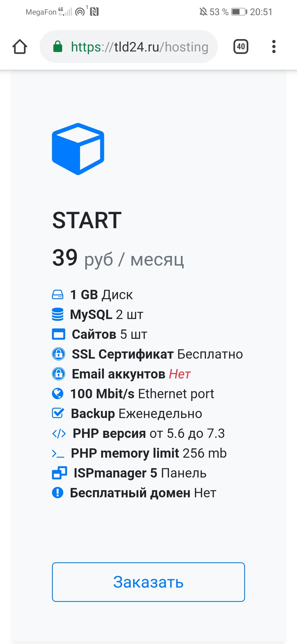Tap the green SSL padlock icon
This screenshot has height=644, width=297.
tap(58, 47)
